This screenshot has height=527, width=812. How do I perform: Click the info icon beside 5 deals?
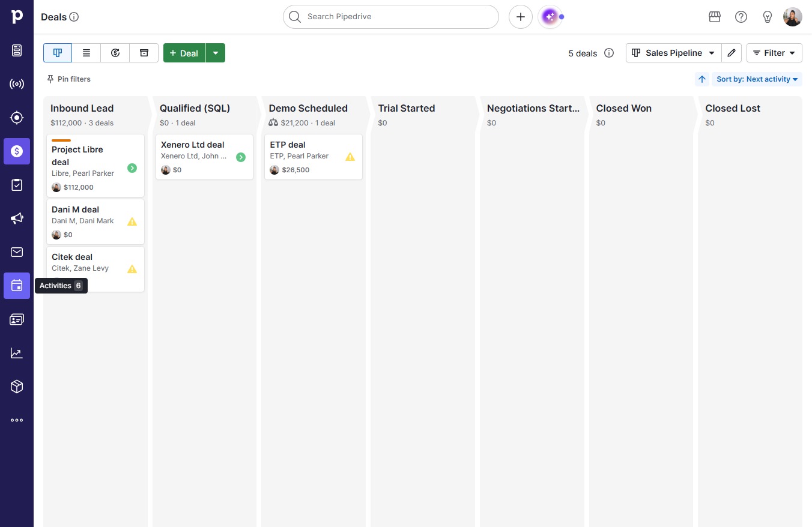point(609,53)
